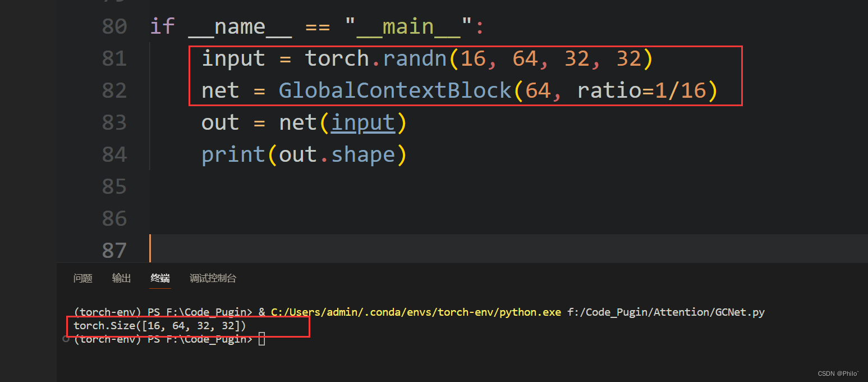Click out.shape inside the print call

click(337, 154)
